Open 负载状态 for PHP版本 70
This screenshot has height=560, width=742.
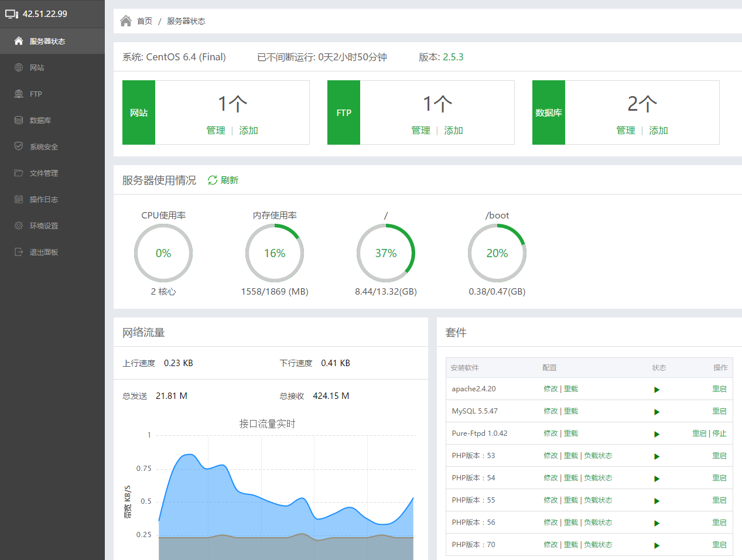pyautogui.click(x=599, y=544)
